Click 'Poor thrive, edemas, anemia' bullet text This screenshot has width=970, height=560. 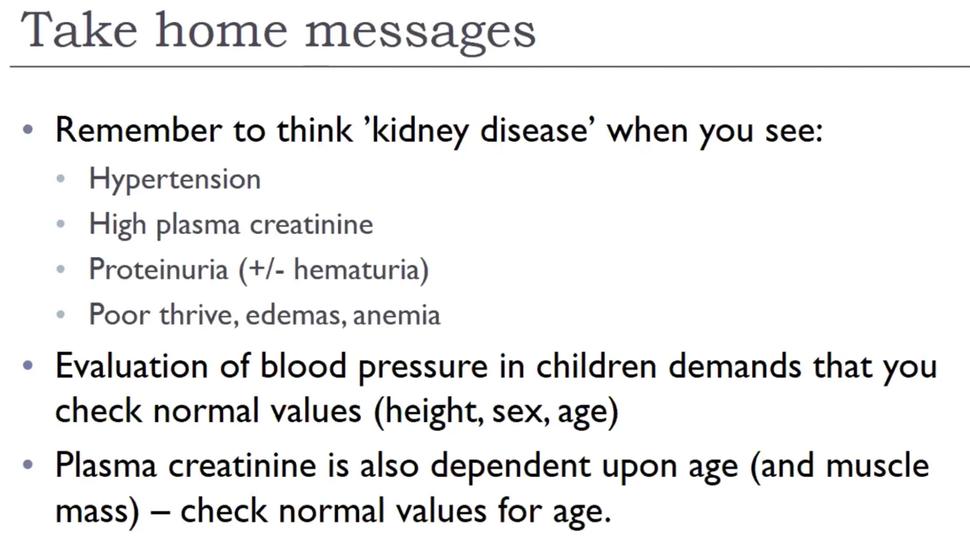(x=264, y=315)
